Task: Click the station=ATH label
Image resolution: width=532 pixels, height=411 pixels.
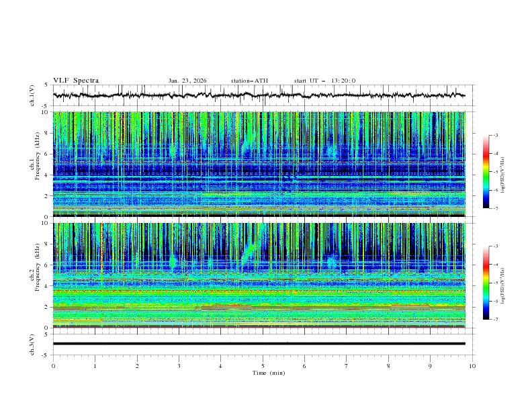Action: click(249, 81)
